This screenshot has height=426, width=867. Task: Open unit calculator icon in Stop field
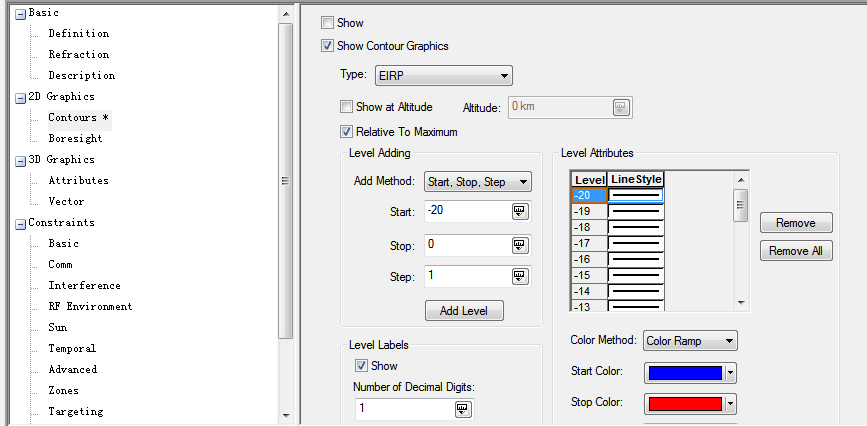[519, 245]
